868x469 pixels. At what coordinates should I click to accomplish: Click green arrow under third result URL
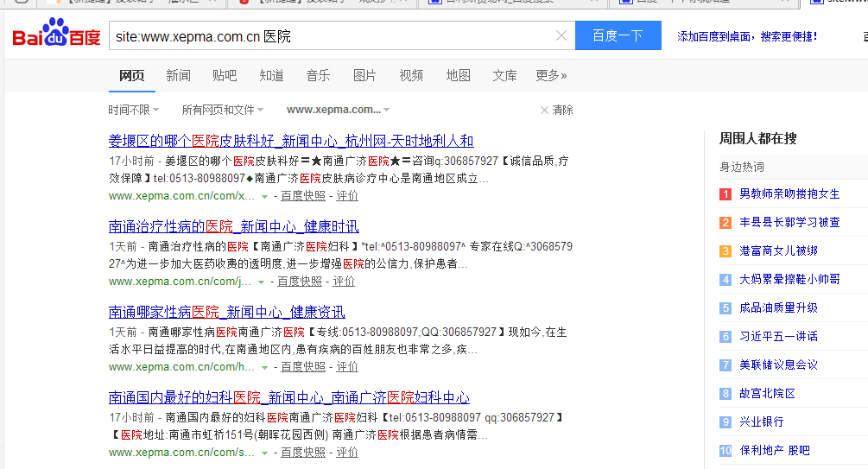coord(264,368)
